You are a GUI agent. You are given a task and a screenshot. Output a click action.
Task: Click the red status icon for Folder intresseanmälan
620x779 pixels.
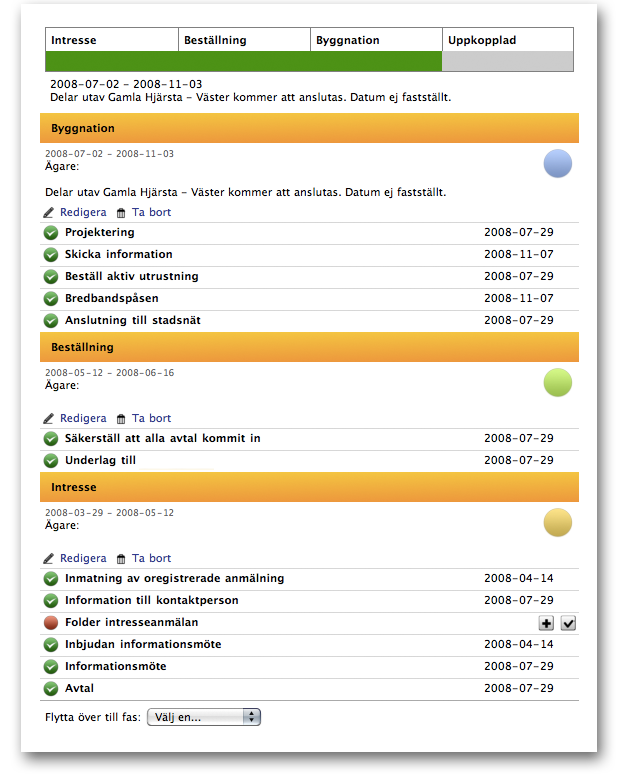51,623
